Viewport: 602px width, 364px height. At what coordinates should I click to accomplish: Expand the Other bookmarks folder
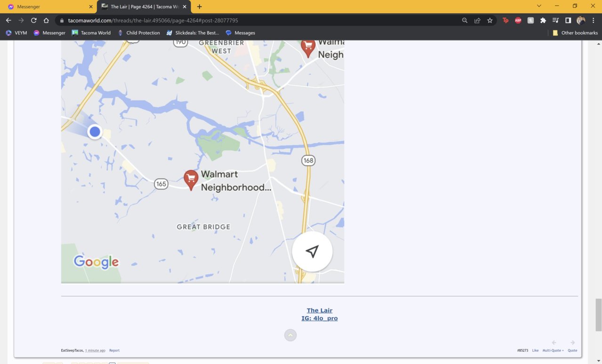tap(575, 33)
